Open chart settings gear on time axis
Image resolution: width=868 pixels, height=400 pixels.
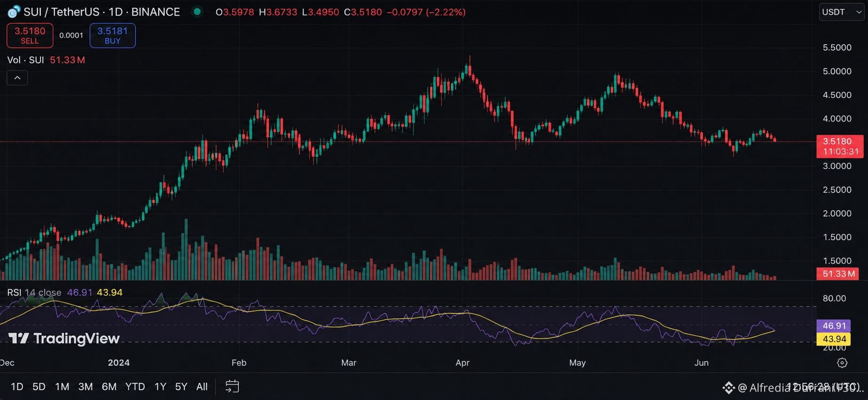tap(842, 363)
